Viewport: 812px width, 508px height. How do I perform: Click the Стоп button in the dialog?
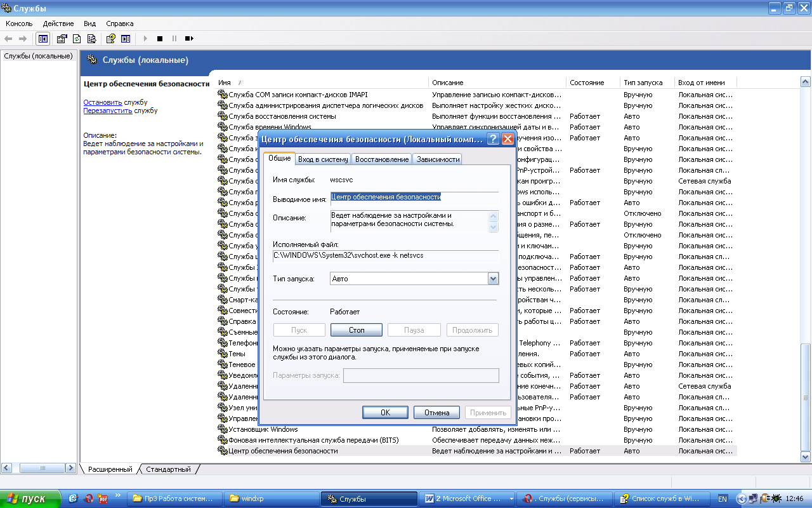pyautogui.click(x=357, y=330)
